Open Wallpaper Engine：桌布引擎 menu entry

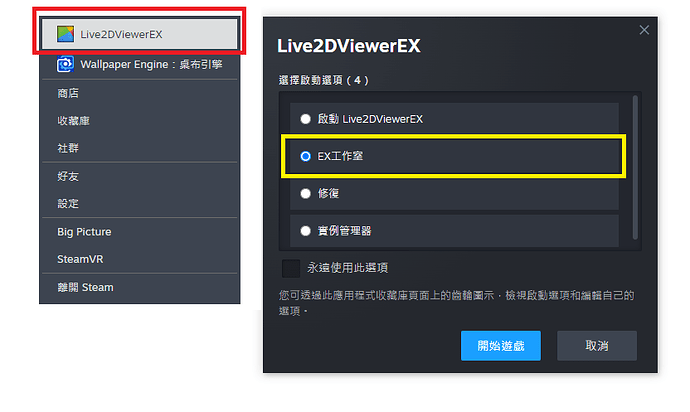(150, 64)
